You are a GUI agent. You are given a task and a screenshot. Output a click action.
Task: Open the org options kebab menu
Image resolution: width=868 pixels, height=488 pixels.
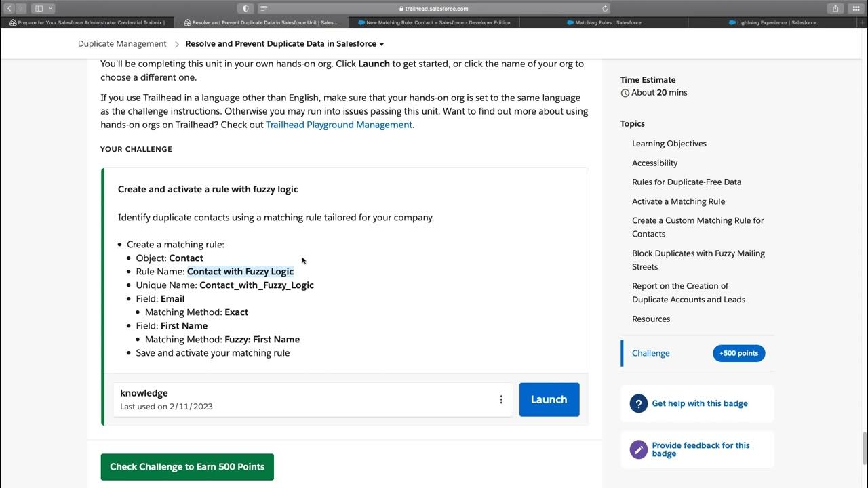(x=501, y=400)
